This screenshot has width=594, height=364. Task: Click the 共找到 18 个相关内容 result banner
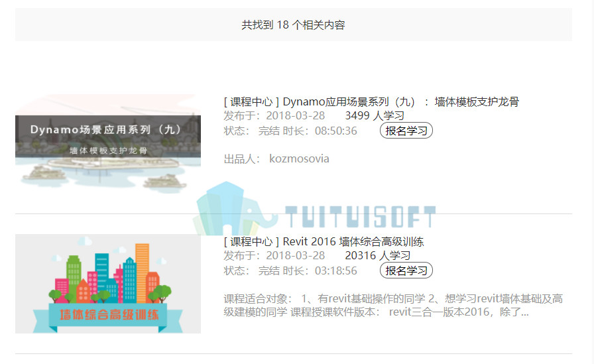point(294,25)
